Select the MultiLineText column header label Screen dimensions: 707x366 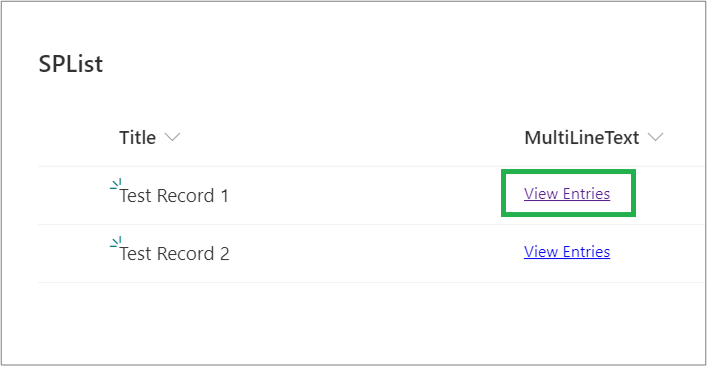582,137
